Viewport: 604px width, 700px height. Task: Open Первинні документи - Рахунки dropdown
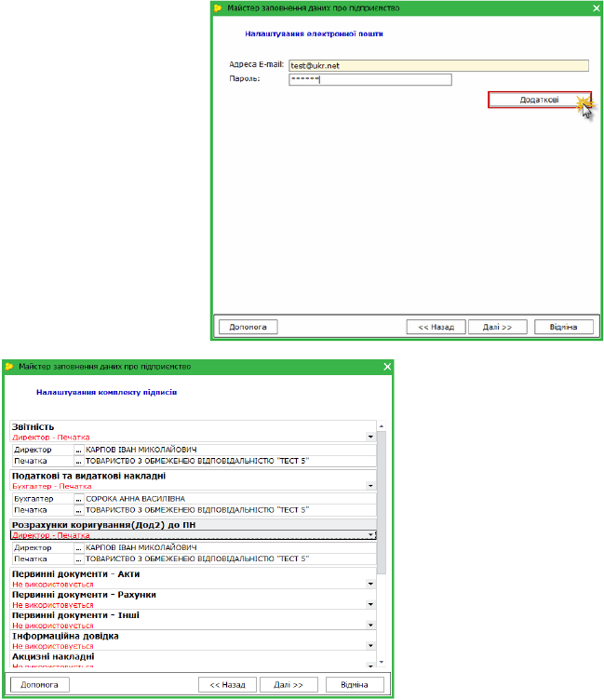click(x=370, y=604)
